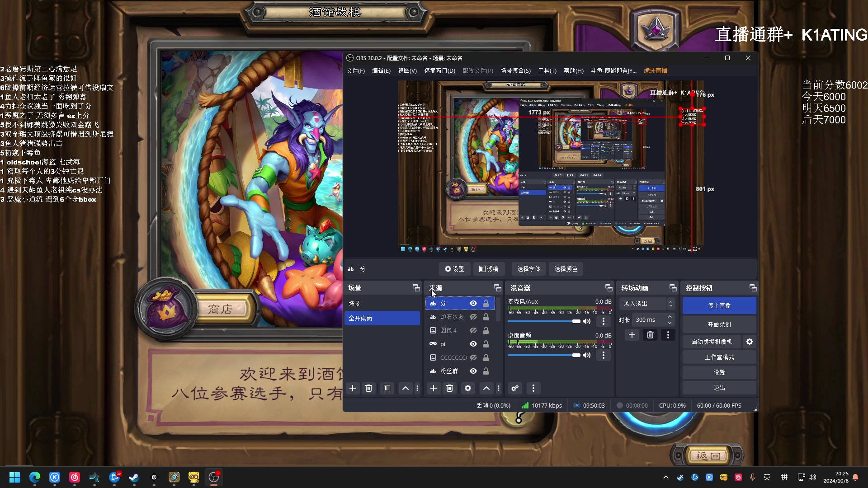Open scenes panel extra options dots
Image resolution: width=868 pixels, height=488 pixels.
[417, 388]
